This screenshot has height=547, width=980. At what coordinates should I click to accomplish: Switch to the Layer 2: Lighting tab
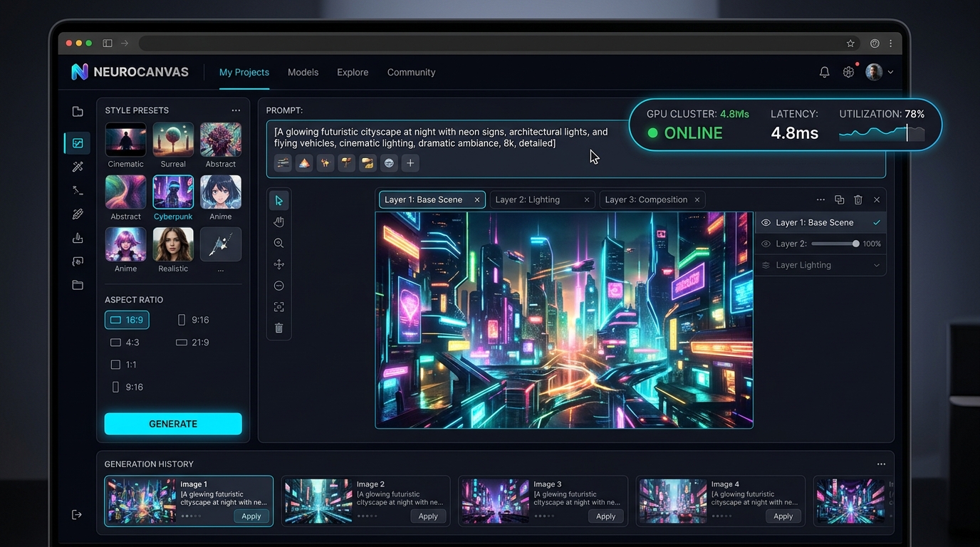[542, 200]
